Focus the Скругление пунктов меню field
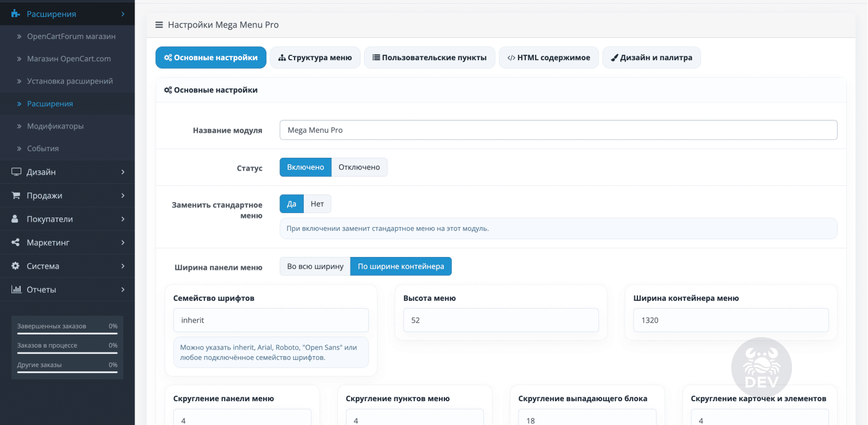This screenshot has width=868, height=425. pyautogui.click(x=414, y=417)
